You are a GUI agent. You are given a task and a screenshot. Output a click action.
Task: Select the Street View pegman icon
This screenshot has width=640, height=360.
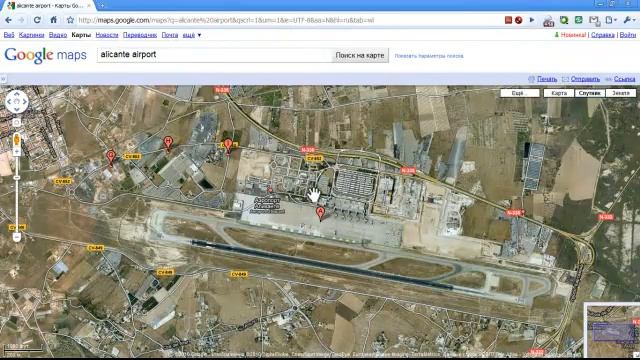pyautogui.click(x=17, y=139)
